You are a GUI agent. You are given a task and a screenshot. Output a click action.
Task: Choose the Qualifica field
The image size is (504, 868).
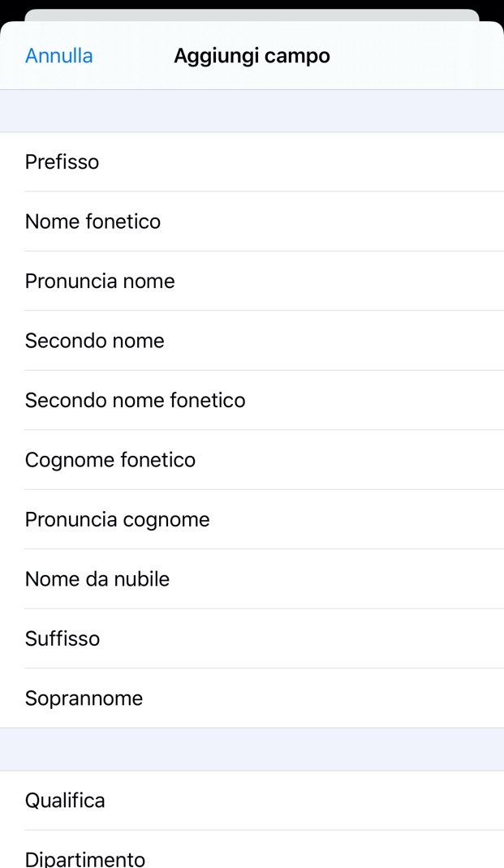pos(65,801)
